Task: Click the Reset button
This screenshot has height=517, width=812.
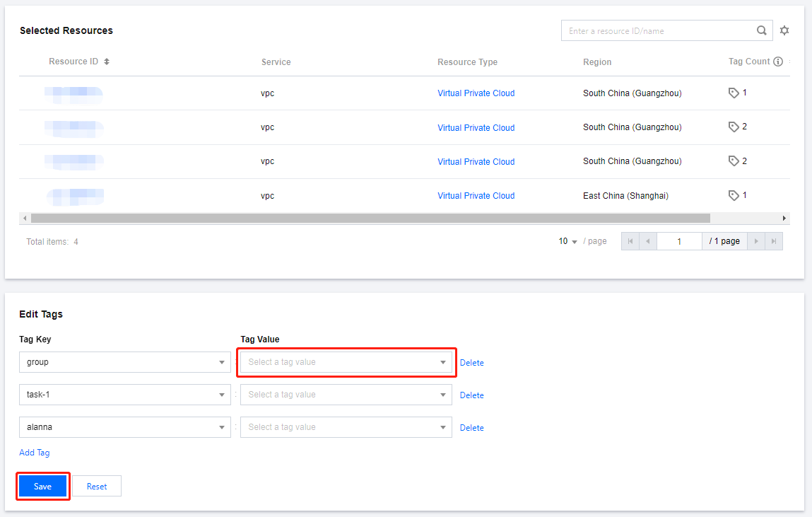Action: tap(97, 487)
